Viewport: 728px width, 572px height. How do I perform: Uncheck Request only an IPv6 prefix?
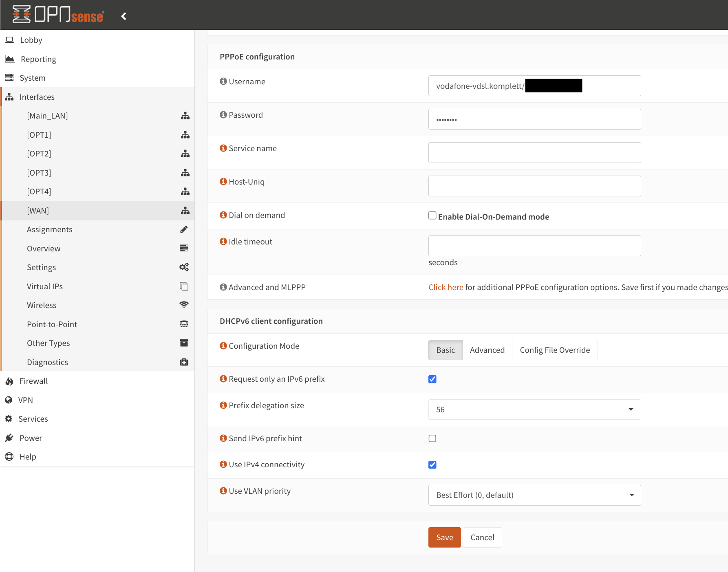(432, 379)
